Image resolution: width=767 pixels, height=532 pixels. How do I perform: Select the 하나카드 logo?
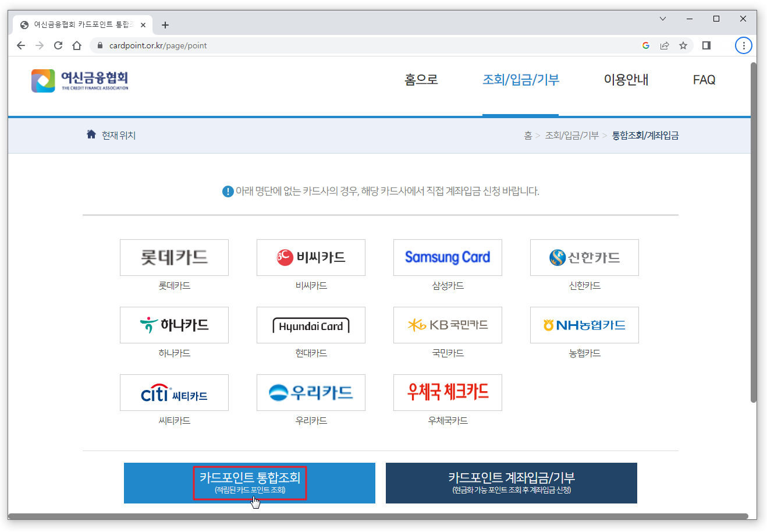(174, 325)
